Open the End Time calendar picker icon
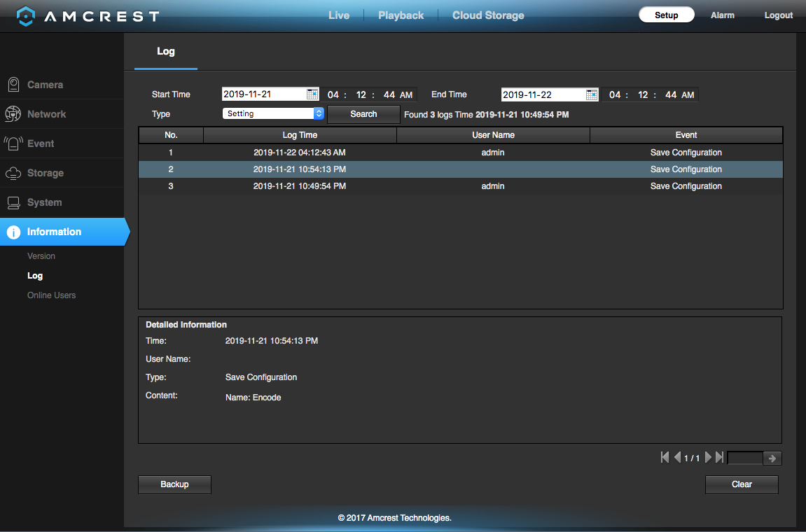The image size is (806, 532). pyautogui.click(x=592, y=94)
